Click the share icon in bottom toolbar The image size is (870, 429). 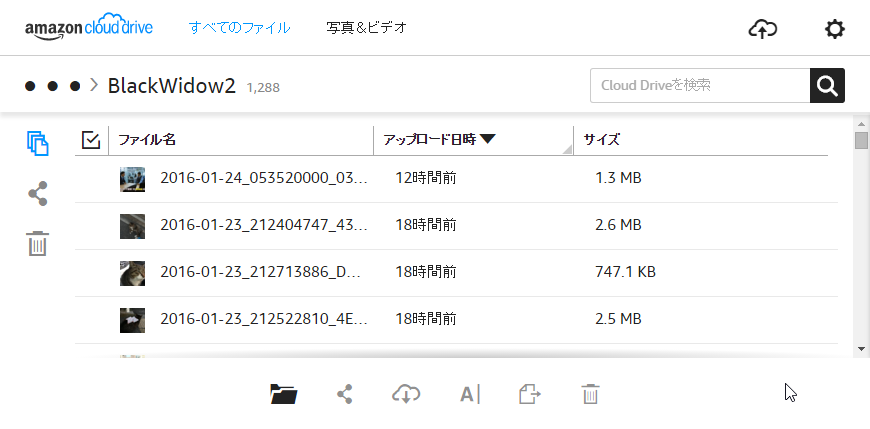coord(345,394)
